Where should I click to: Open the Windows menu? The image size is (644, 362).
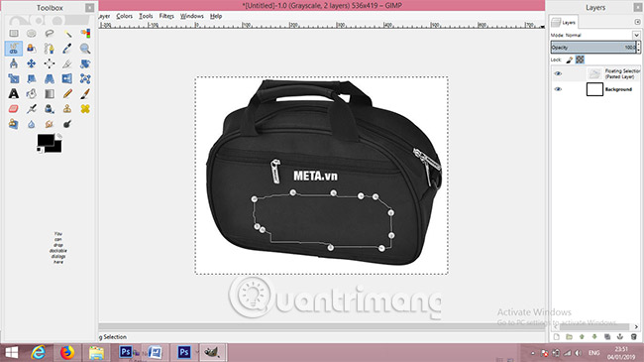192,16
